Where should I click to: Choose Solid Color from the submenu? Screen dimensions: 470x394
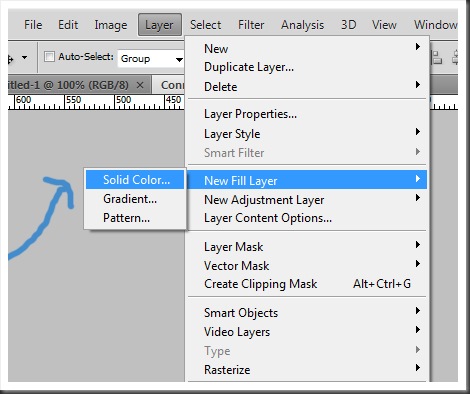coord(135,180)
